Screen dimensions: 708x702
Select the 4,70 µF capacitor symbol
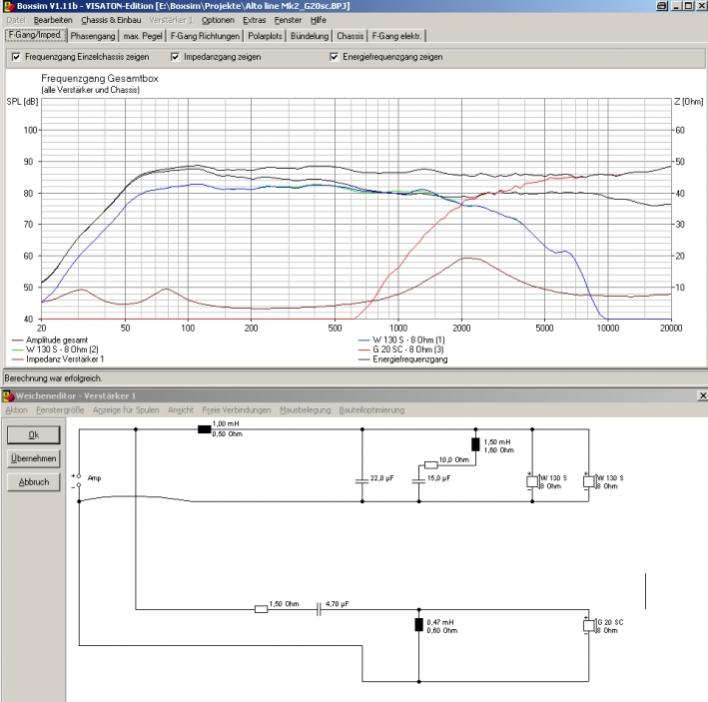(x=319, y=607)
